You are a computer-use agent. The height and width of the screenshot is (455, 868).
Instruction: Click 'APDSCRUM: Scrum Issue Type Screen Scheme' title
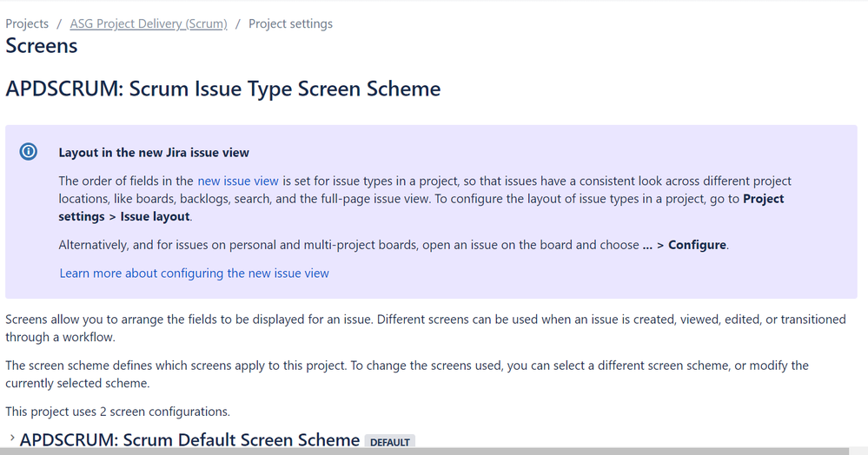[x=223, y=89]
